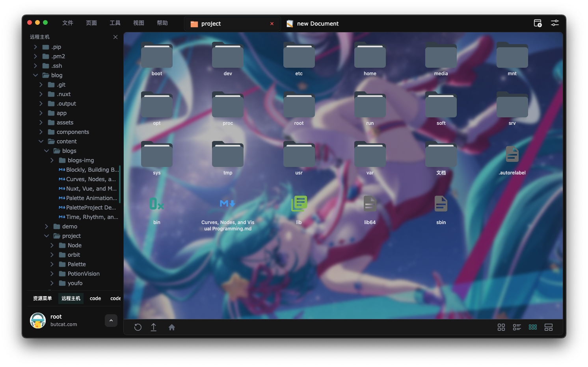Viewport: 588px width, 367px height.
Task: Close the project tab
Action: (x=272, y=24)
